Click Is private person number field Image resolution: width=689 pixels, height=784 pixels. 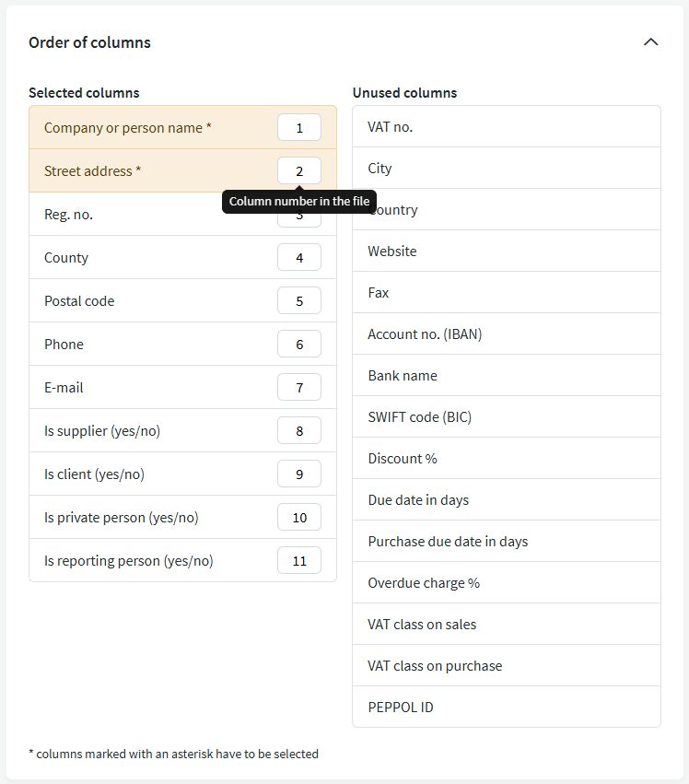(299, 518)
